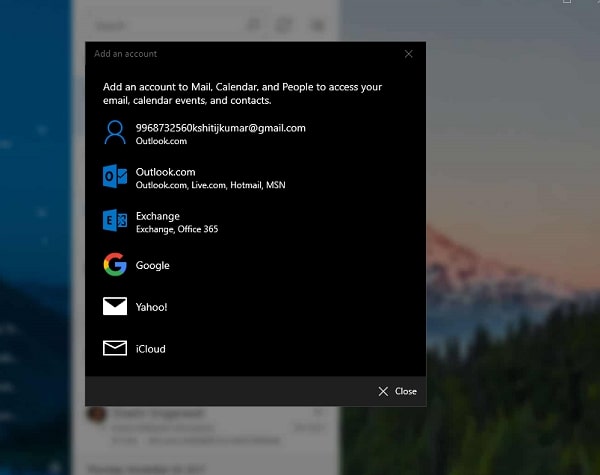
Task: Click the Outlook.com envelope logo icon
Action: [115, 176]
